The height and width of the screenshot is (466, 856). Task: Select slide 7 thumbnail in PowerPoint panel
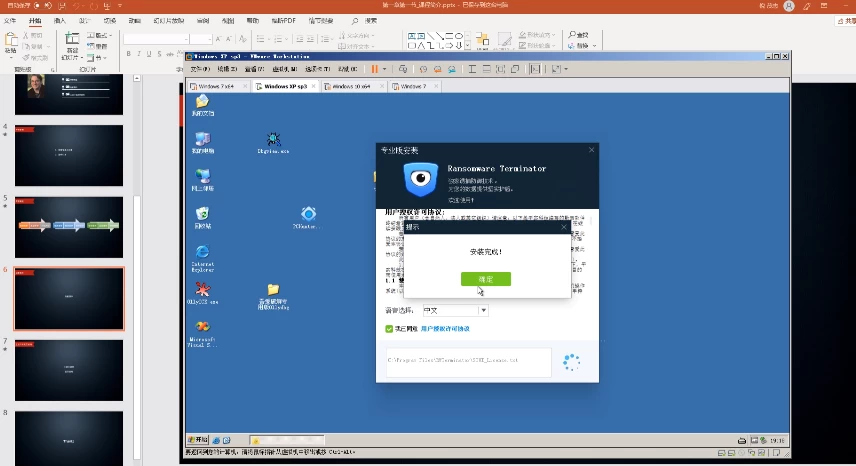point(68,370)
